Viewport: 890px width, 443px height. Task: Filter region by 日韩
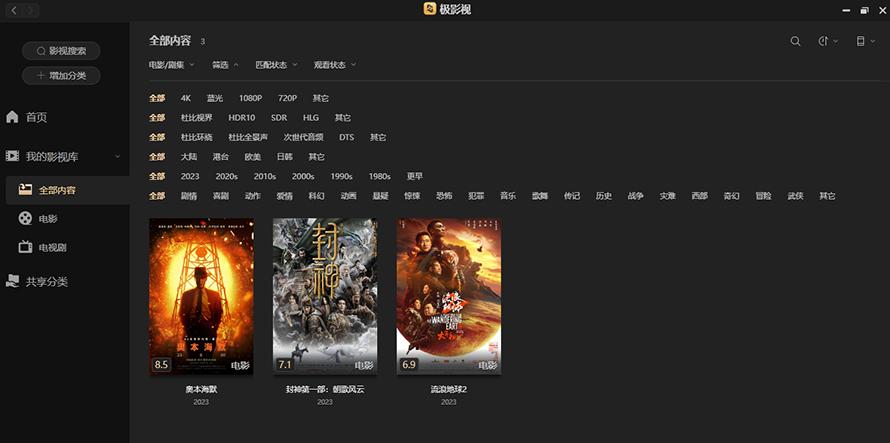284,157
